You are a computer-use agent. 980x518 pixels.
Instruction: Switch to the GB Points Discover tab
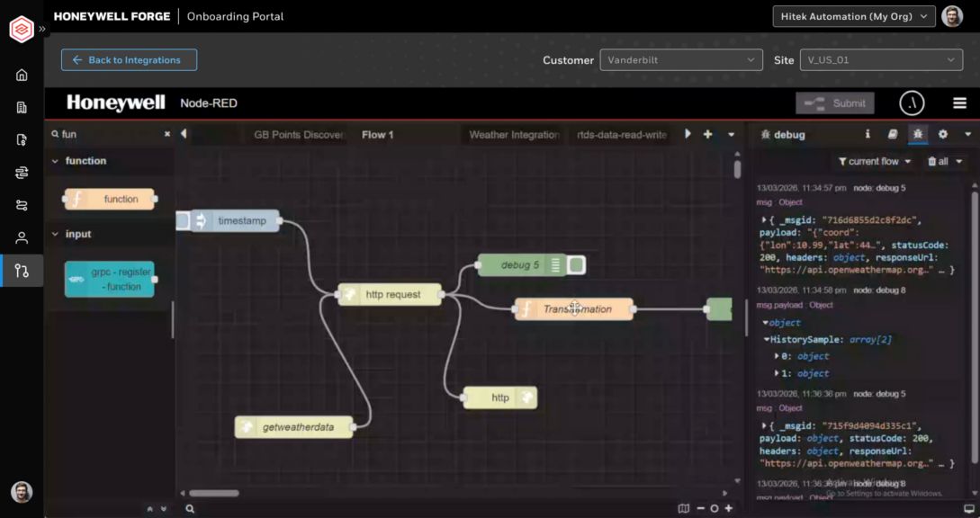coord(299,134)
